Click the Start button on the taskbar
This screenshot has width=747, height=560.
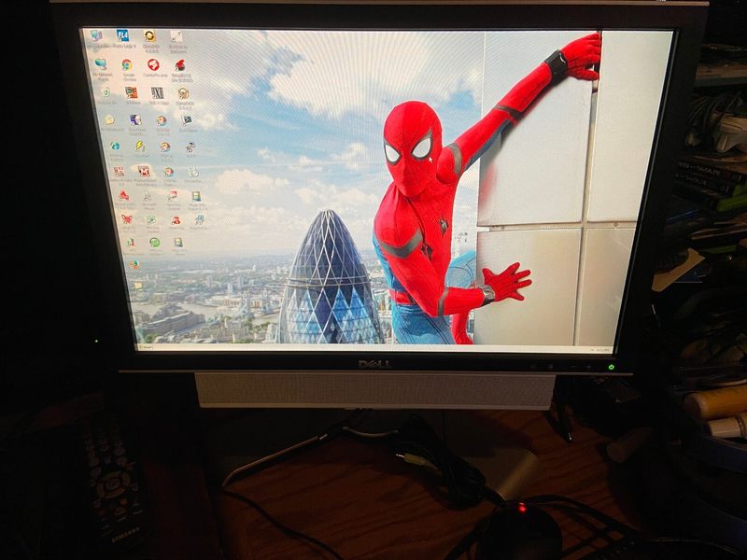(146, 347)
